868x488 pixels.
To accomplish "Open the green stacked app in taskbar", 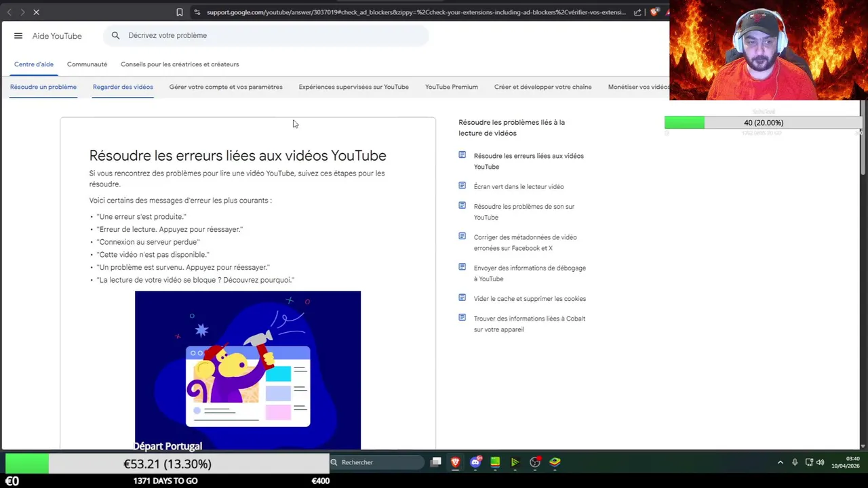I will (x=495, y=462).
